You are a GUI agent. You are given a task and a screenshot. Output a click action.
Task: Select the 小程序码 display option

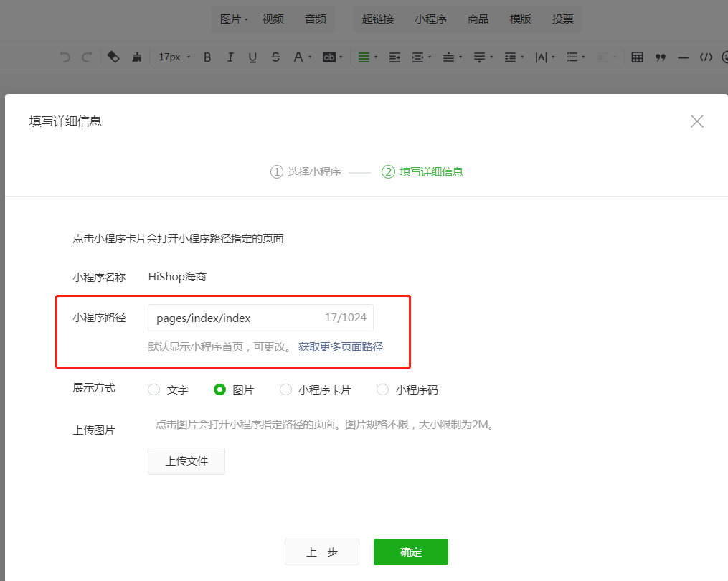point(383,390)
